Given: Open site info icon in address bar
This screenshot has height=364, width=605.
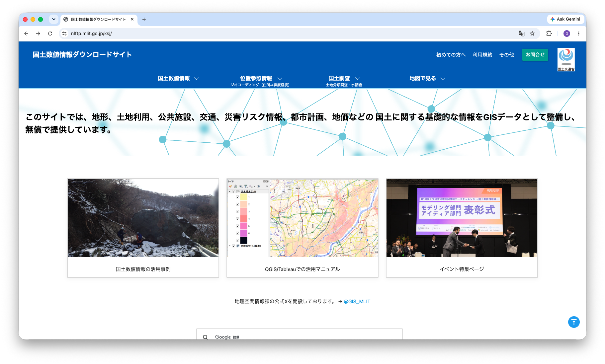Looking at the screenshot, I should (65, 34).
